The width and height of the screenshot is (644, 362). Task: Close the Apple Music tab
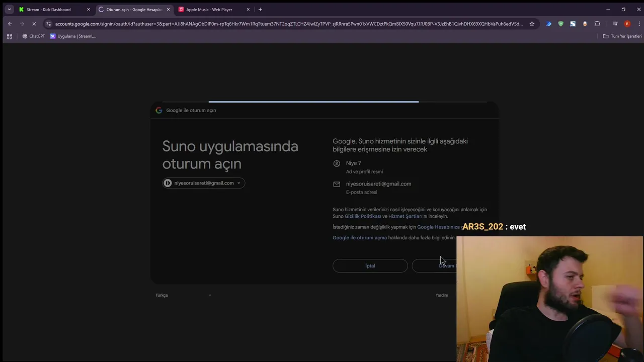[248, 10]
